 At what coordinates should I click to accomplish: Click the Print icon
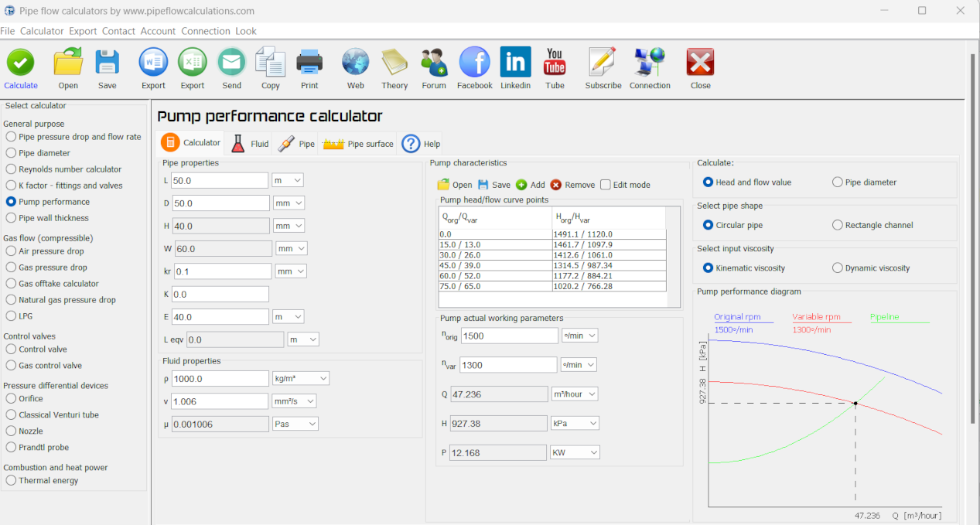(x=309, y=66)
